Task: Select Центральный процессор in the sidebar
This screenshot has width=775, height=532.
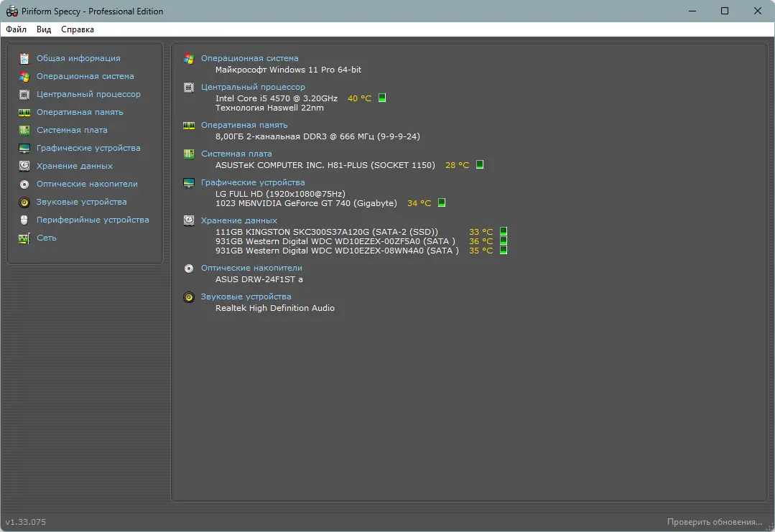Action: tap(88, 94)
